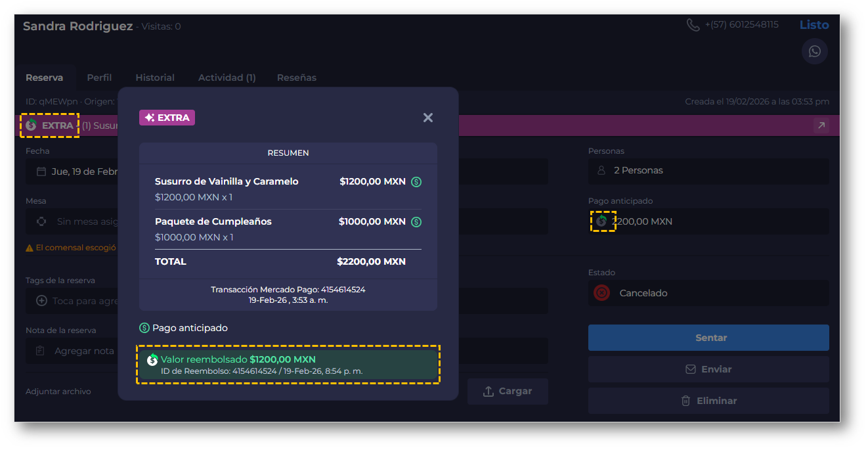Click the TOTAL $2200,00 MXN amount
The image size is (868, 450).
[371, 261]
